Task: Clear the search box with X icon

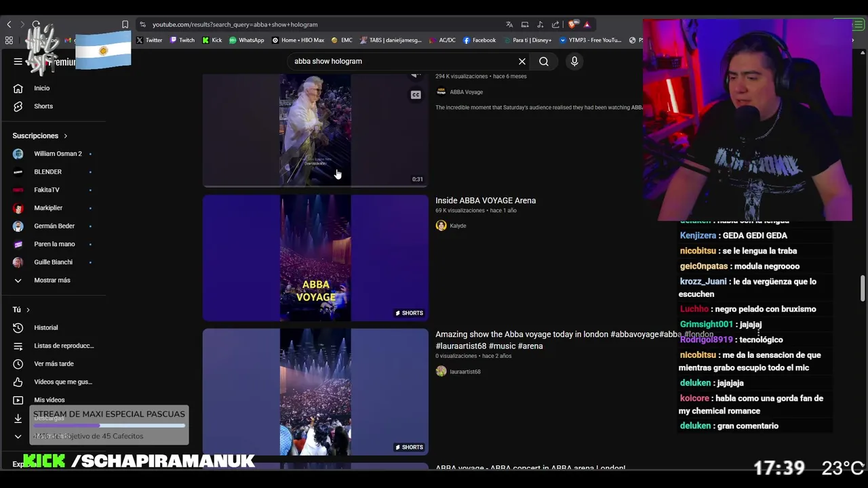Action: point(522,62)
